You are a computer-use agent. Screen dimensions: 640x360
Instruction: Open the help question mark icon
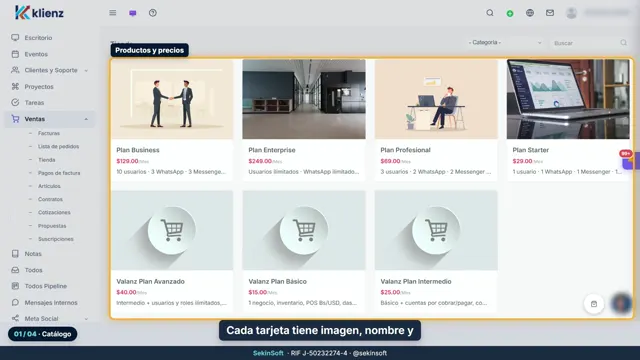coord(153,13)
